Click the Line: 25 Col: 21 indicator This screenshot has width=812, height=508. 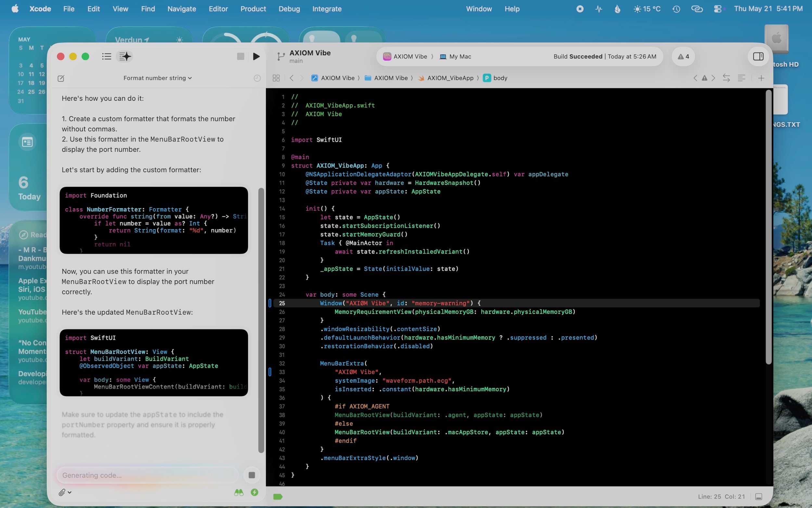coord(721,497)
